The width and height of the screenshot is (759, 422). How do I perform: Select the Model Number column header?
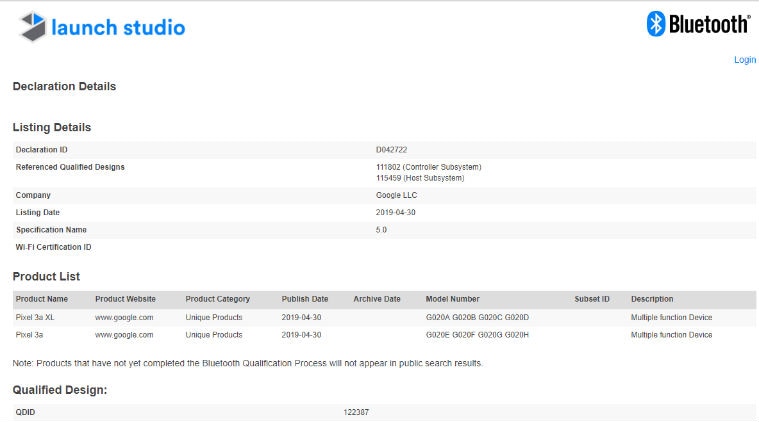point(452,299)
